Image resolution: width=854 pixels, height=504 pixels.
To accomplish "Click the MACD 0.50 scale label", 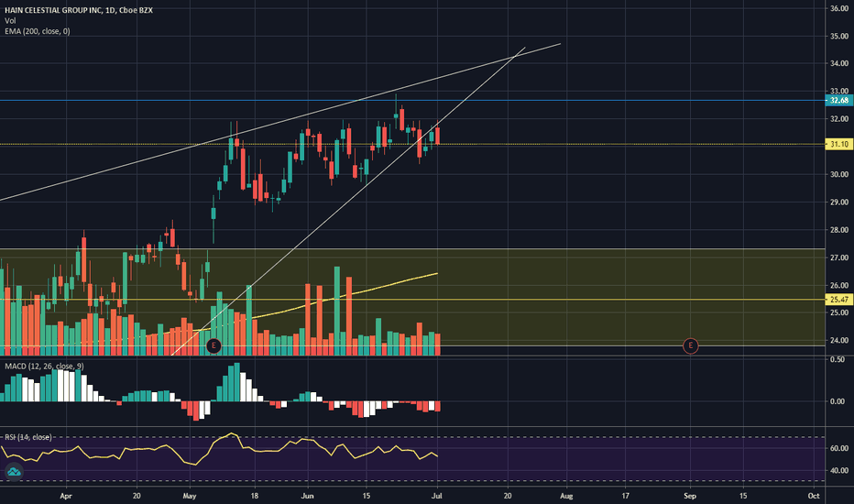I will pos(838,359).
